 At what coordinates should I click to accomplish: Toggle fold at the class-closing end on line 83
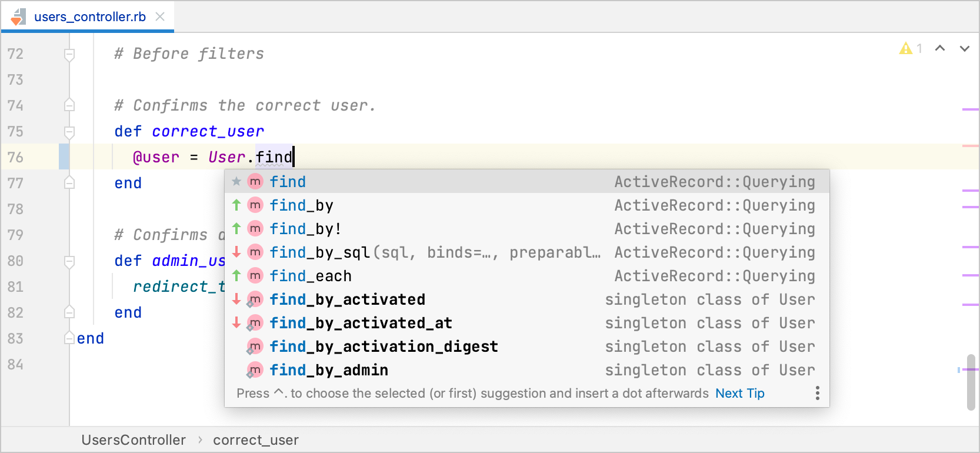tap(69, 338)
